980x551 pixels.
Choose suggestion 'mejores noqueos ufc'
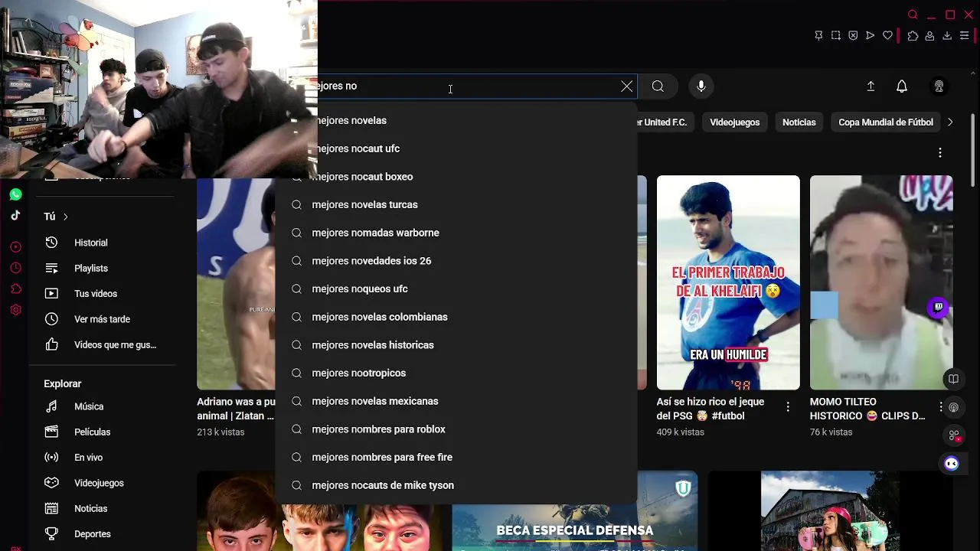click(456, 289)
